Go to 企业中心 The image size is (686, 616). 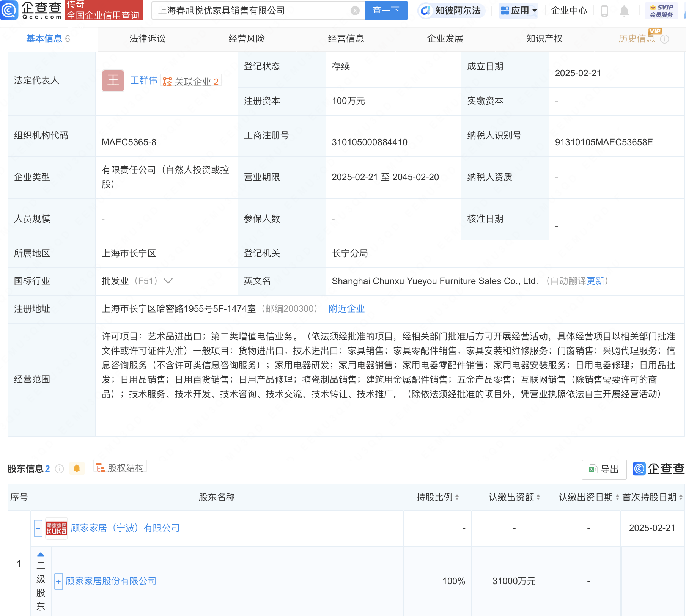point(569,11)
